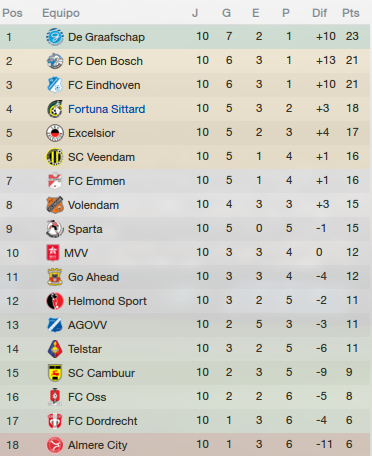Open Sparta via its club crest
Image resolution: width=372 pixels, height=456 pixels.
[55, 229]
